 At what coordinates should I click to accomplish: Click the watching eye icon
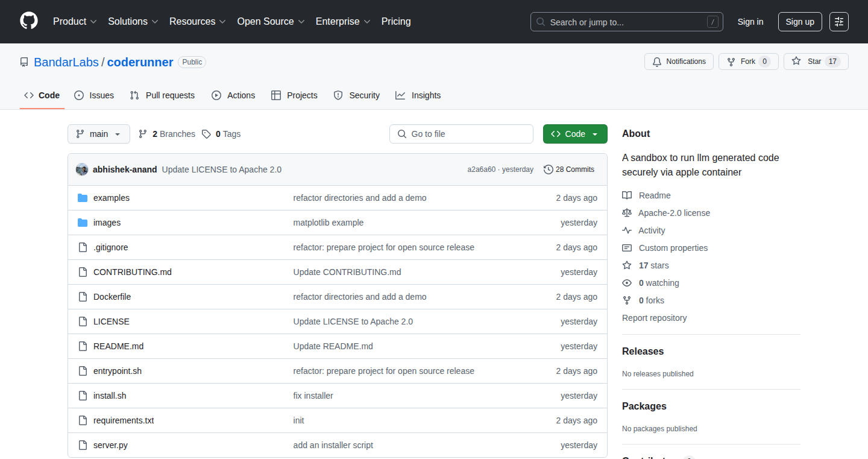[x=627, y=283]
